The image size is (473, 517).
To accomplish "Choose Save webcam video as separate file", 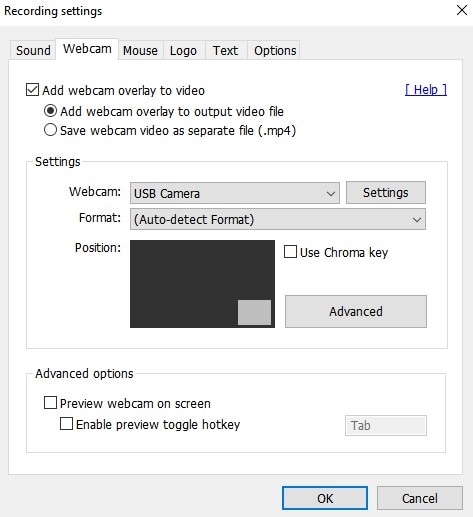I will point(50,130).
